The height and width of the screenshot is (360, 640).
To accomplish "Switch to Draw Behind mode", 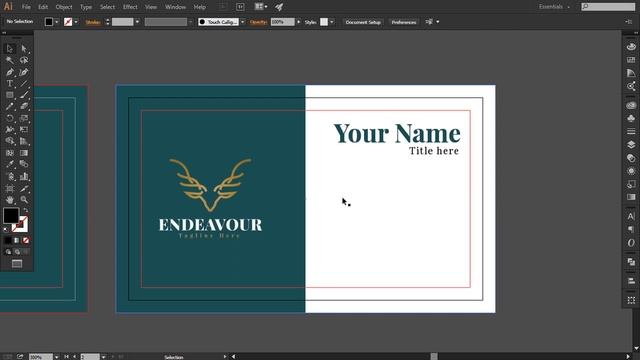I will 17,252.
